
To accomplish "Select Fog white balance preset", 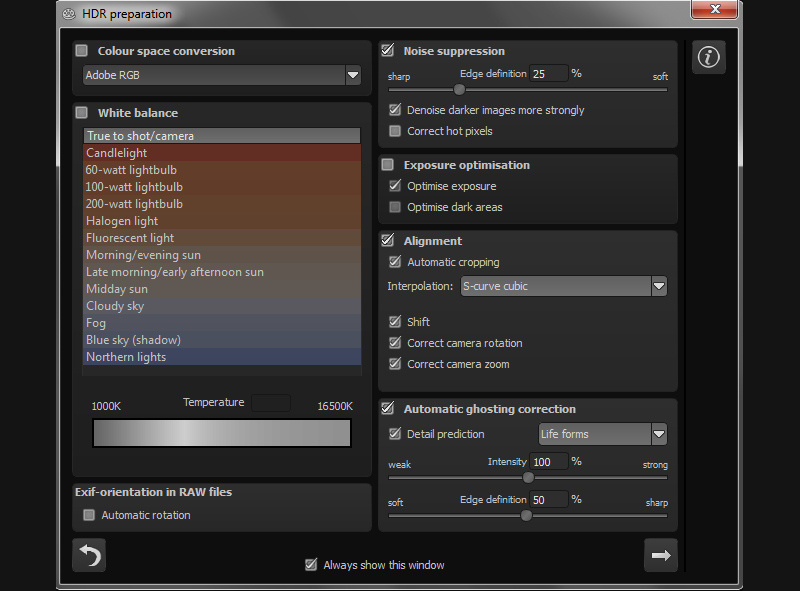I will tap(222, 323).
